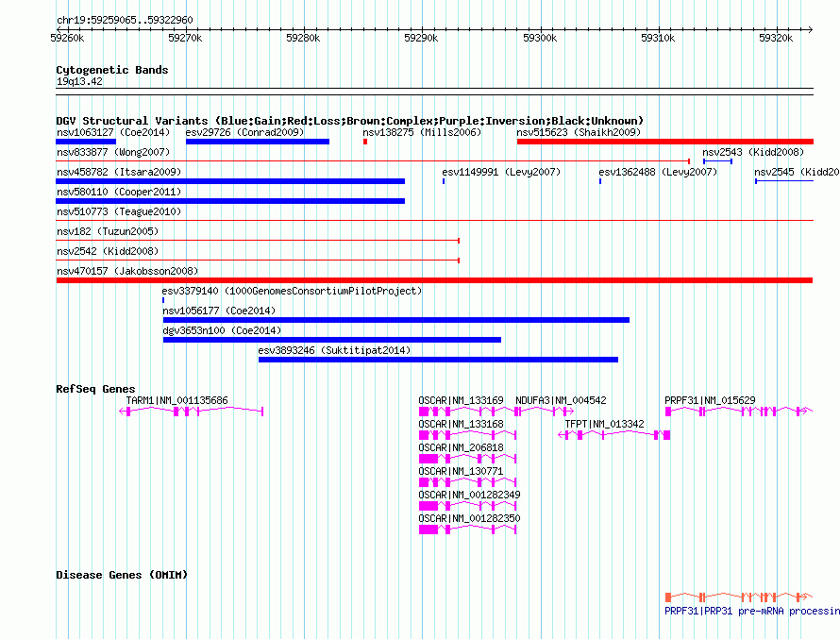Click the 19q13.42 band label
The image size is (840, 639).
click(79, 81)
